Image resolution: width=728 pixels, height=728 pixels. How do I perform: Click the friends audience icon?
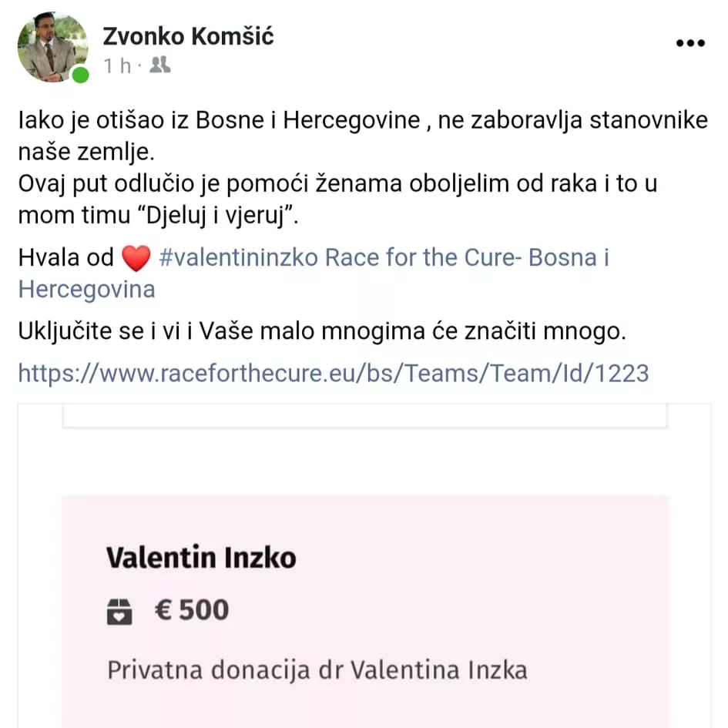[160, 65]
